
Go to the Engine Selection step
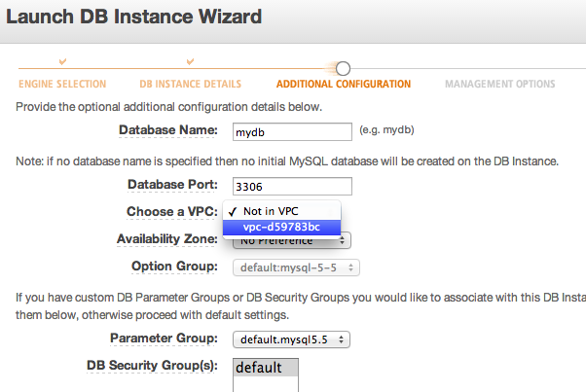pos(62,84)
